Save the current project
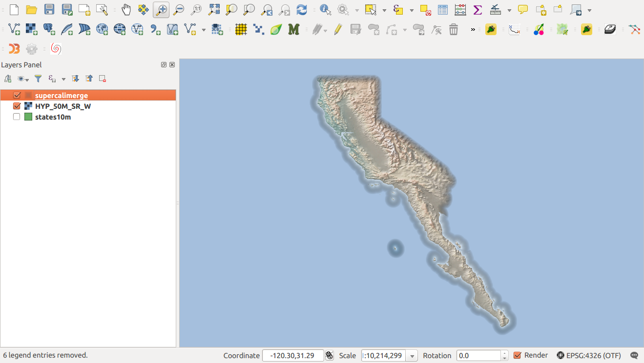This screenshot has width=644, height=363. tap(49, 9)
